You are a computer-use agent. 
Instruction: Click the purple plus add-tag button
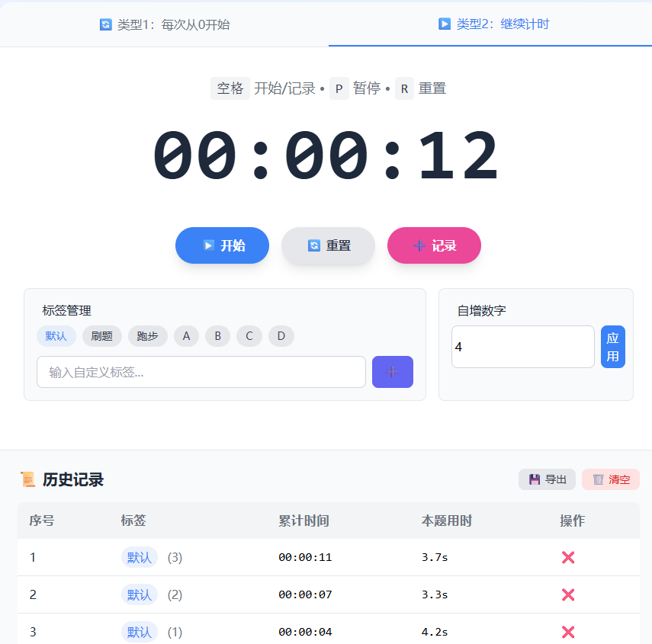tap(393, 372)
